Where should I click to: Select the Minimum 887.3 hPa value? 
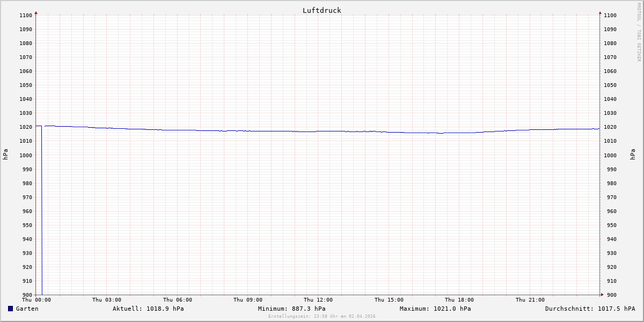[x=291, y=309]
